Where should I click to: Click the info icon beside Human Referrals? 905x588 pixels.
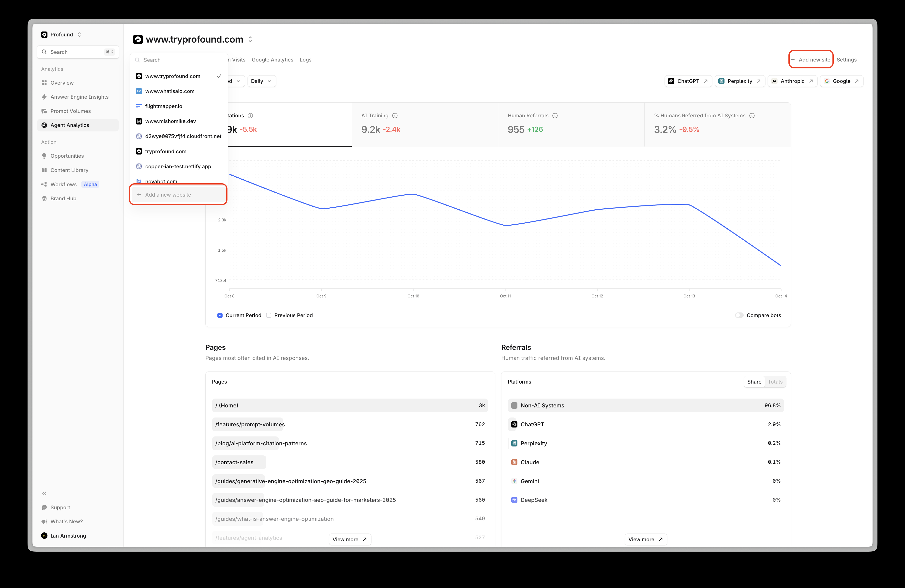[555, 116]
